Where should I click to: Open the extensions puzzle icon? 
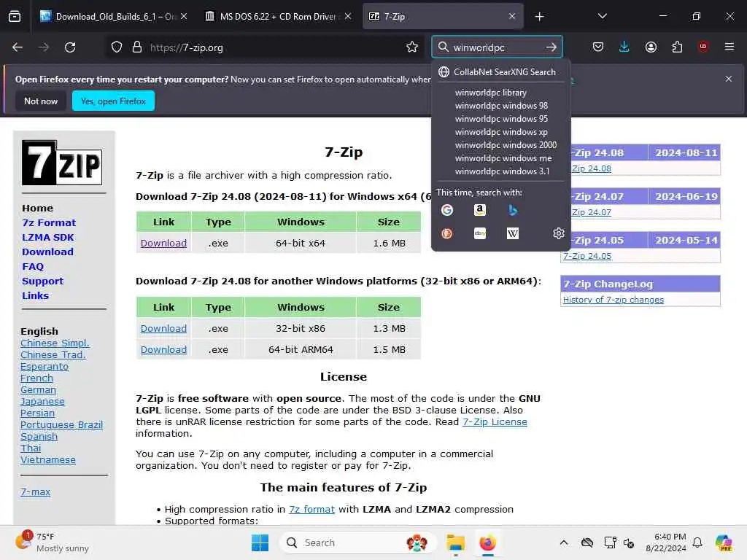[x=677, y=47]
